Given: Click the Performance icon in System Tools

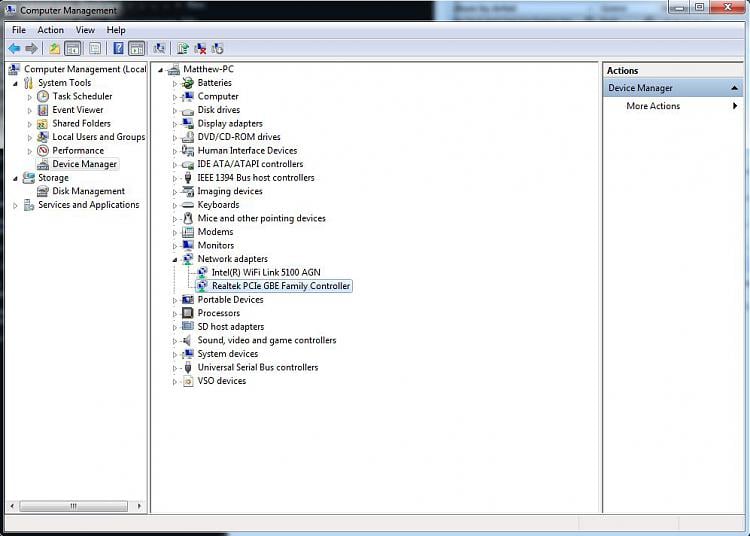Looking at the screenshot, I should click(43, 151).
